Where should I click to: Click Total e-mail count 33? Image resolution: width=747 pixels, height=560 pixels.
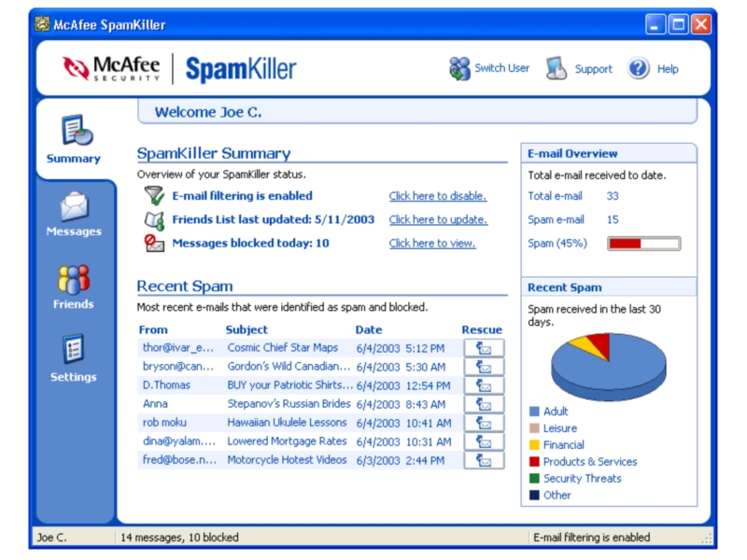613,196
